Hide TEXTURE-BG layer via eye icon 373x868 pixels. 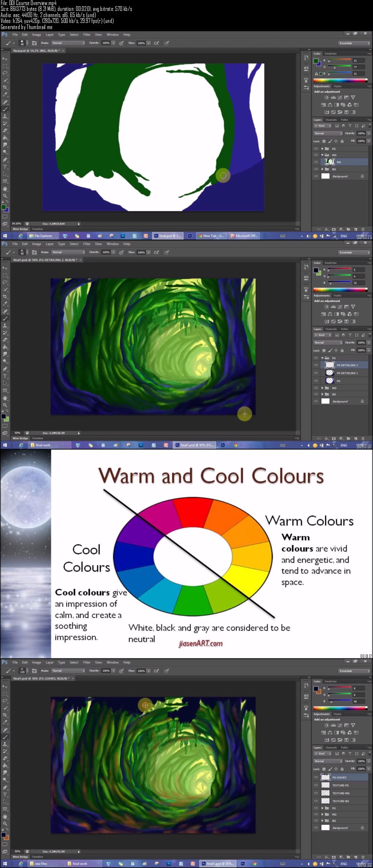coord(316,801)
